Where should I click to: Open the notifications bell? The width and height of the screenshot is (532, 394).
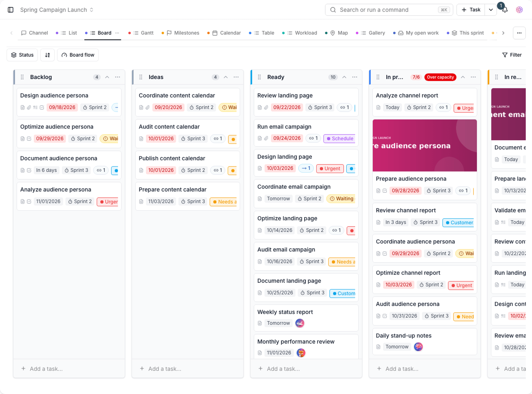[505, 10]
